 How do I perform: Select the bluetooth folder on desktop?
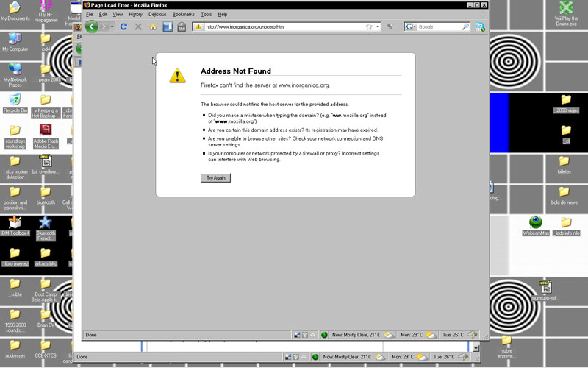(x=46, y=196)
